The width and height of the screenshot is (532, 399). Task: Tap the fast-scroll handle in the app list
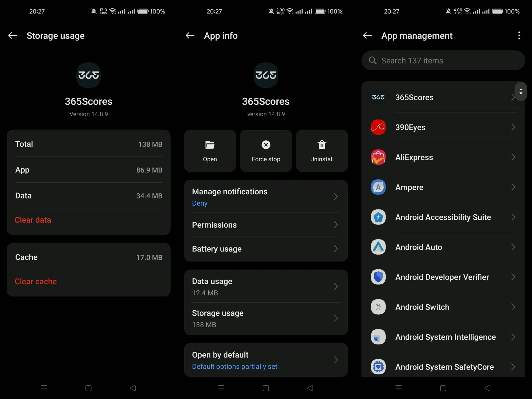pos(521,91)
